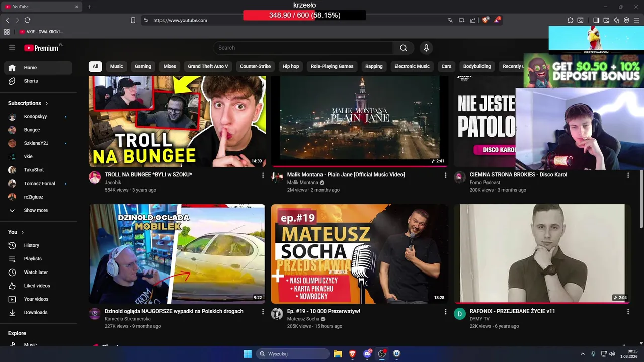The image size is (644, 362).
Task: Open Malik Montana Plain Jane thumbnail
Action: point(359,121)
